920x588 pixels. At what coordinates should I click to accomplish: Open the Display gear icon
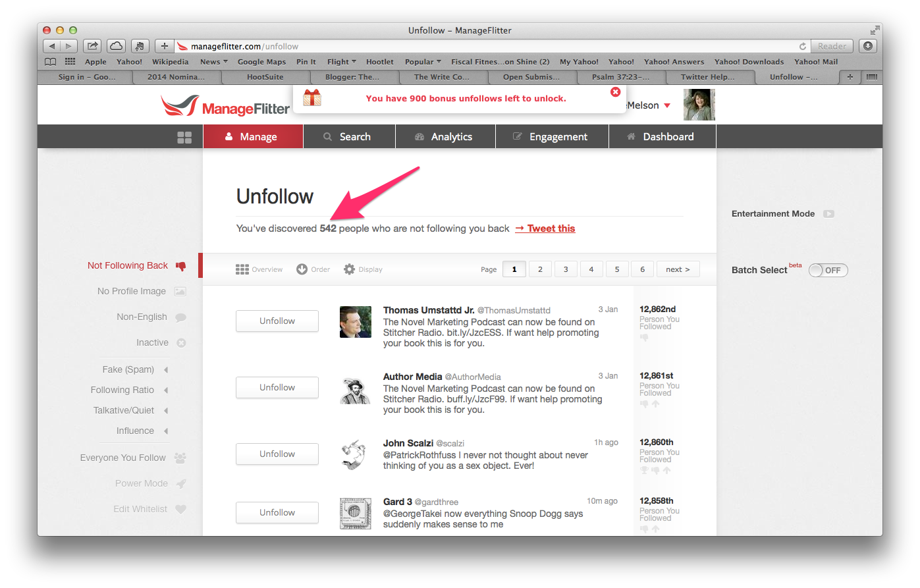[349, 269]
